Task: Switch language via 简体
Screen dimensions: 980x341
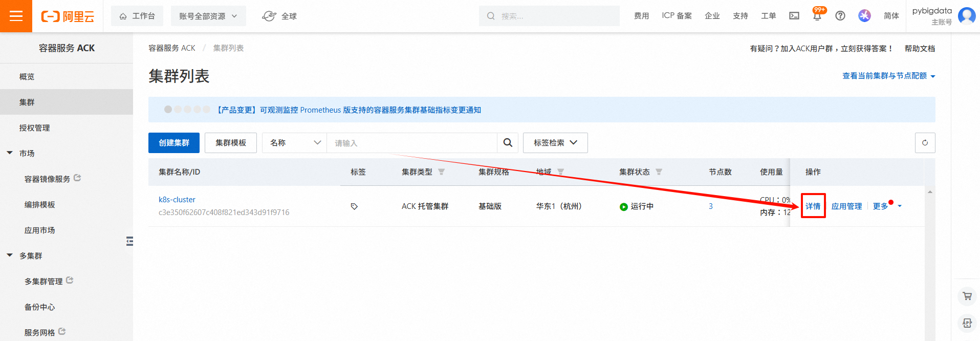Action: point(891,16)
